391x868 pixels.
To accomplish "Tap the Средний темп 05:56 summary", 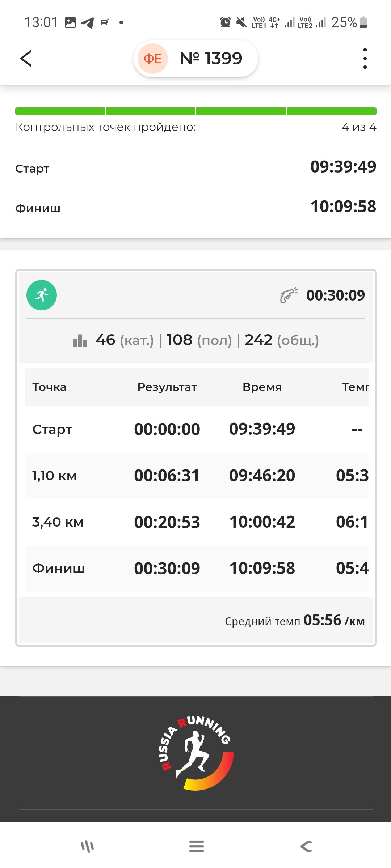I will click(x=295, y=621).
